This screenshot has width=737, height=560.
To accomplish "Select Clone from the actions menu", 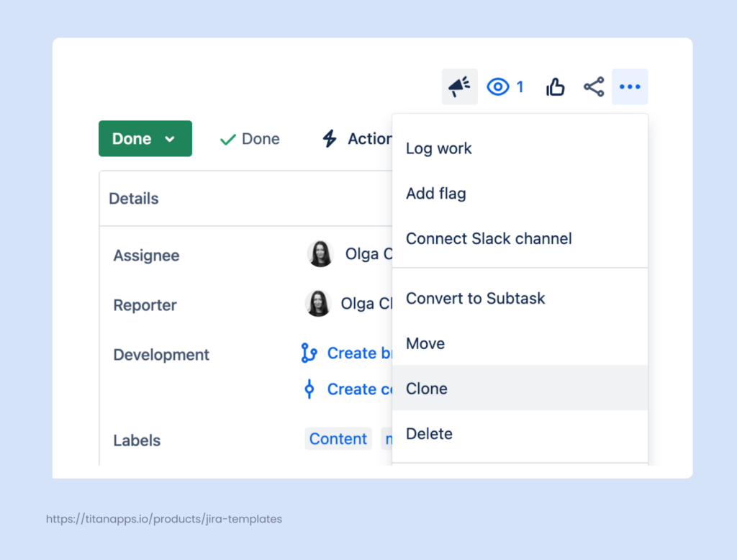I will point(427,388).
